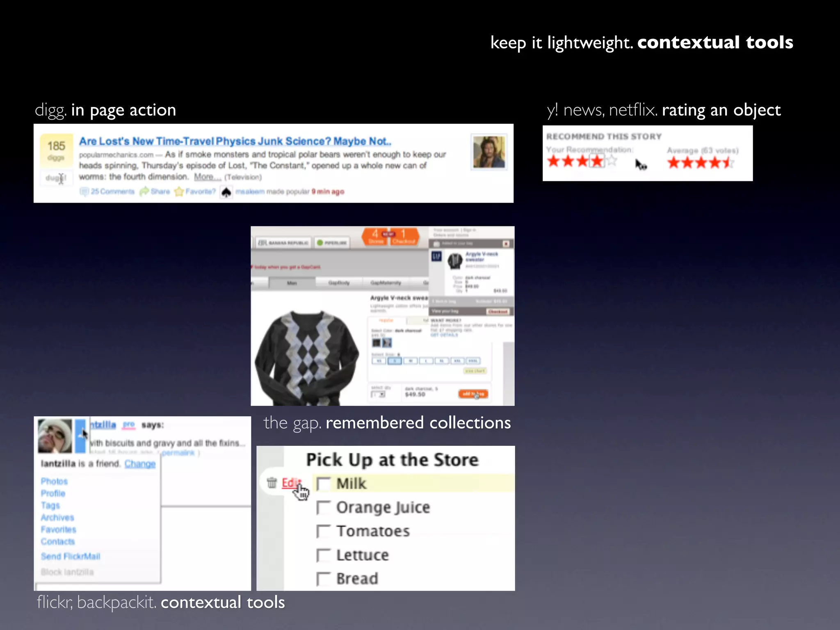Choose Send FlickrMail in the menu
This screenshot has width=840, height=630.
click(71, 557)
